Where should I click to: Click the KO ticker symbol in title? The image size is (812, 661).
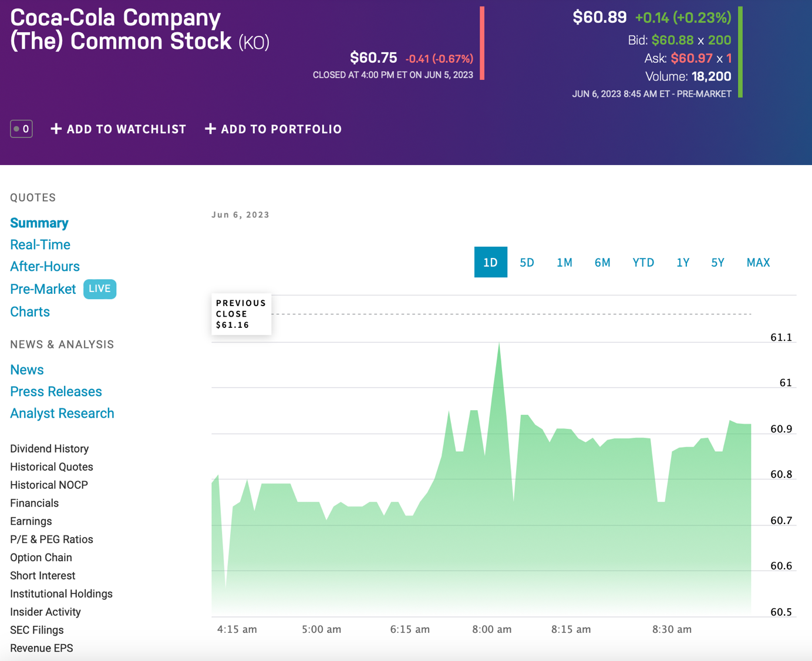point(254,42)
